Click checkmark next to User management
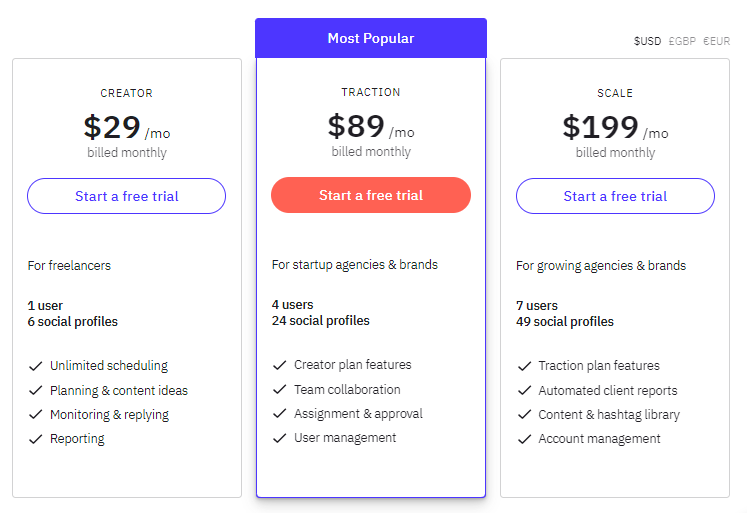Image resolution: width=747 pixels, height=513 pixels. [280, 438]
